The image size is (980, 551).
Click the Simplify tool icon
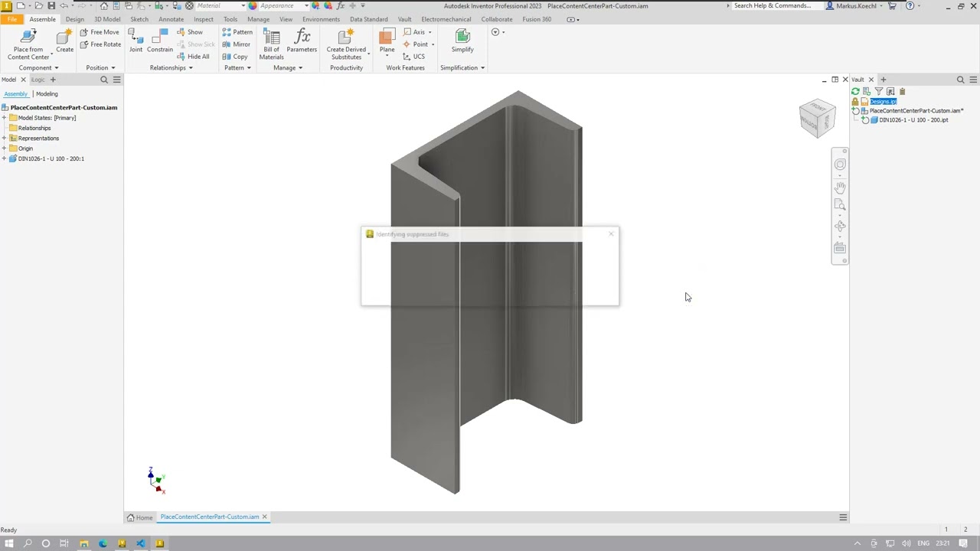(462, 36)
